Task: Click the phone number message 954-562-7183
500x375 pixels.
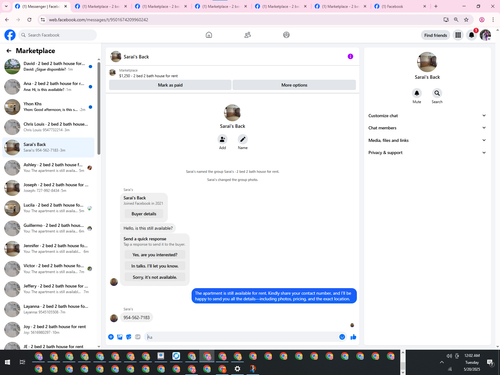Action: click(x=136, y=317)
